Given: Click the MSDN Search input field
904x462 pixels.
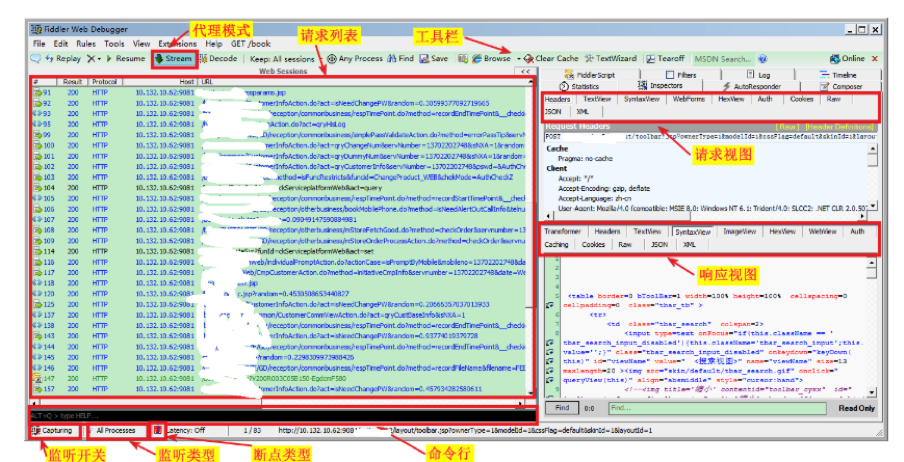Looking at the screenshot, I should [x=723, y=59].
